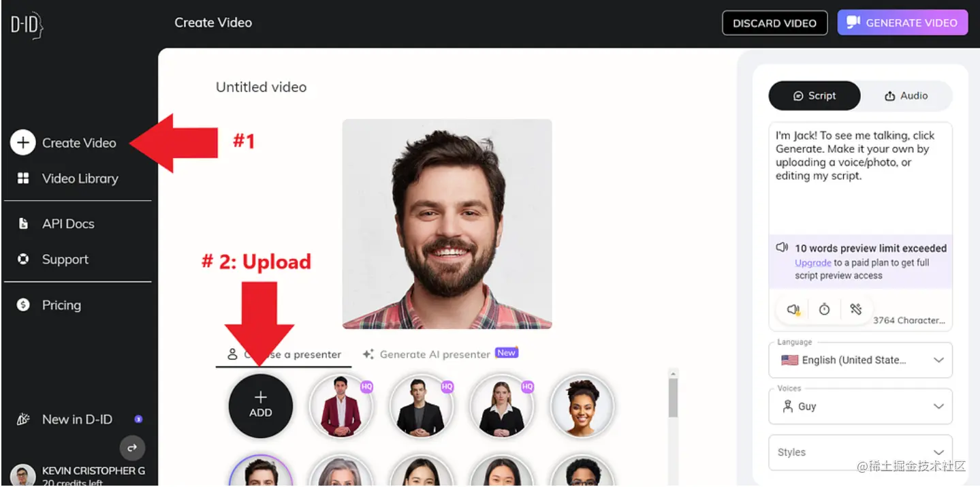Select Choose a presenter tab

[284, 354]
